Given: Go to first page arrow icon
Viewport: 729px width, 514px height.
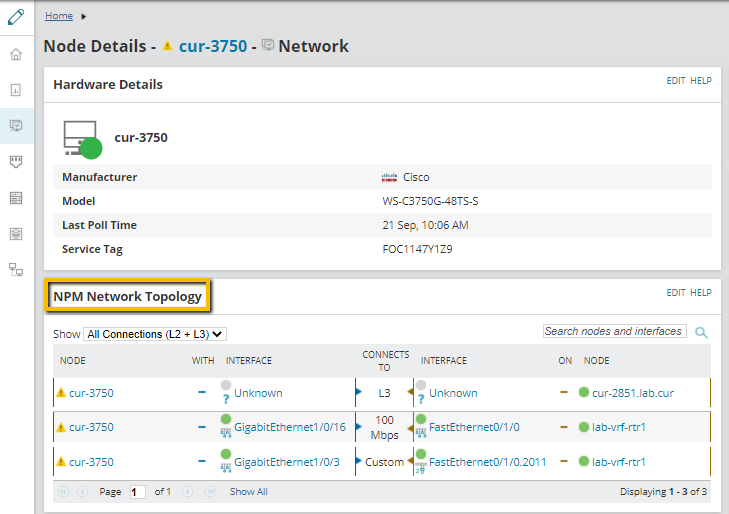Looking at the screenshot, I should point(64,492).
